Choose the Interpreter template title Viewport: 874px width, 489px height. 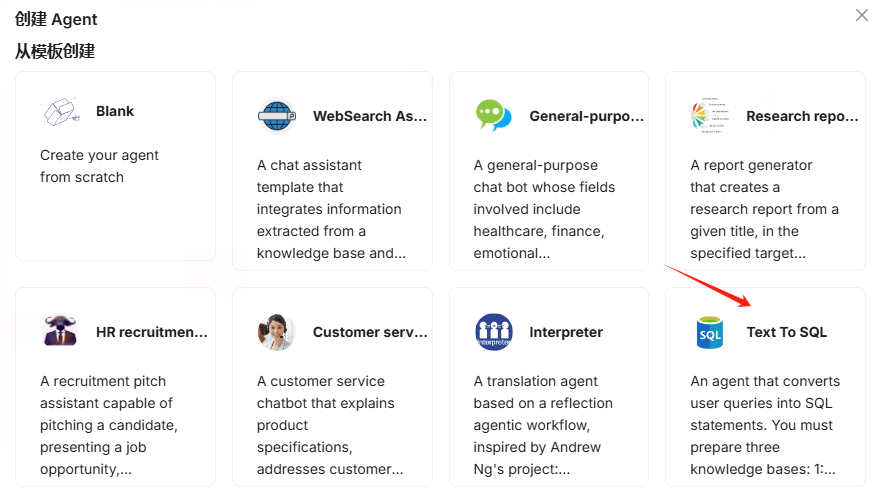[x=566, y=332]
